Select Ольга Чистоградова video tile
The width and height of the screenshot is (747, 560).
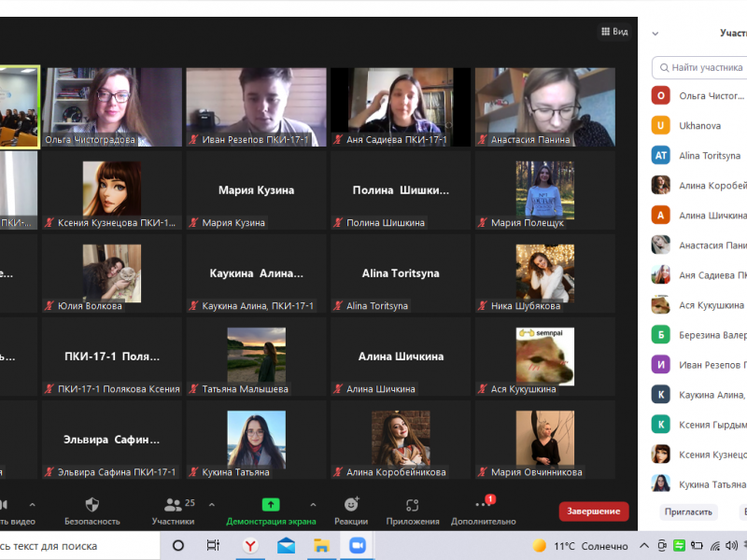pyautogui.click(x=112, y=106)
